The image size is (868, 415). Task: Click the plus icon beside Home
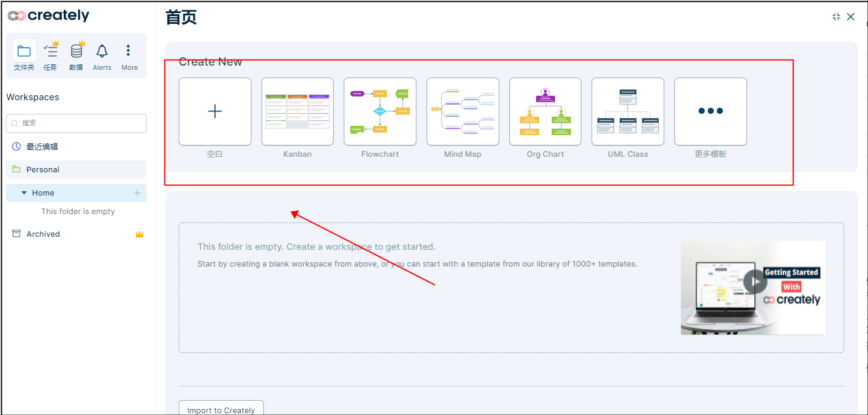click(x=137, y=193)
